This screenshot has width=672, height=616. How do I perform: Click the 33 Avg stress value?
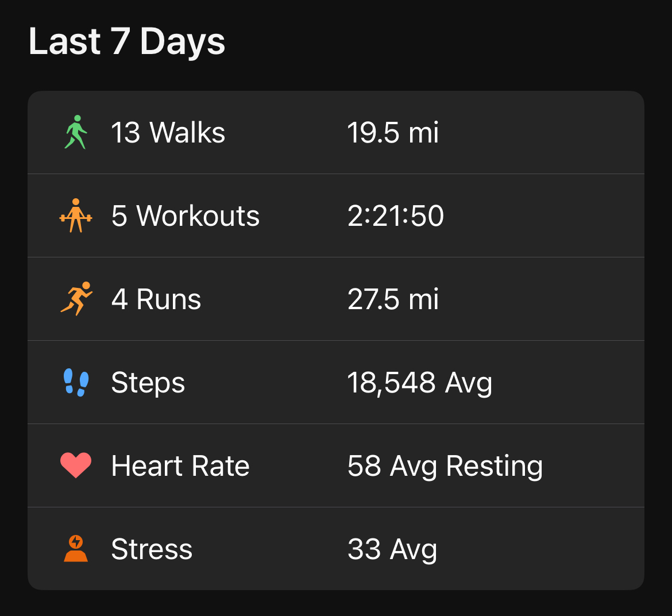(392, 549)
